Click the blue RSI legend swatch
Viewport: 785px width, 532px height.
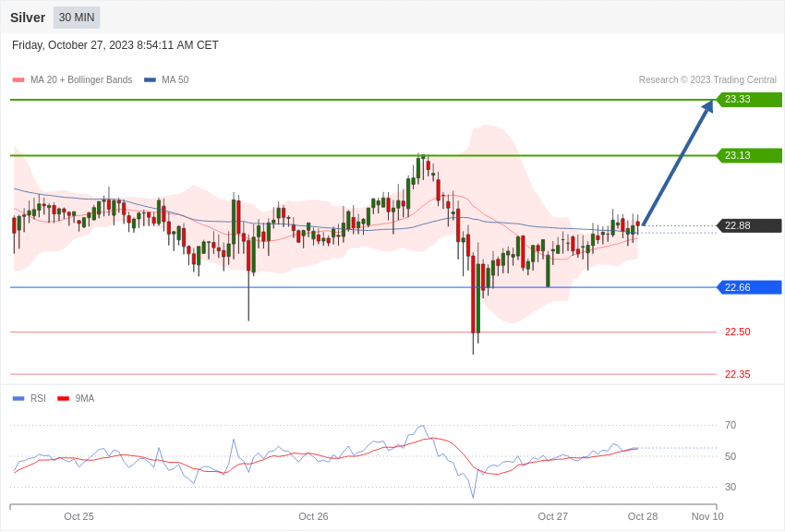click(x=18, y=398)
